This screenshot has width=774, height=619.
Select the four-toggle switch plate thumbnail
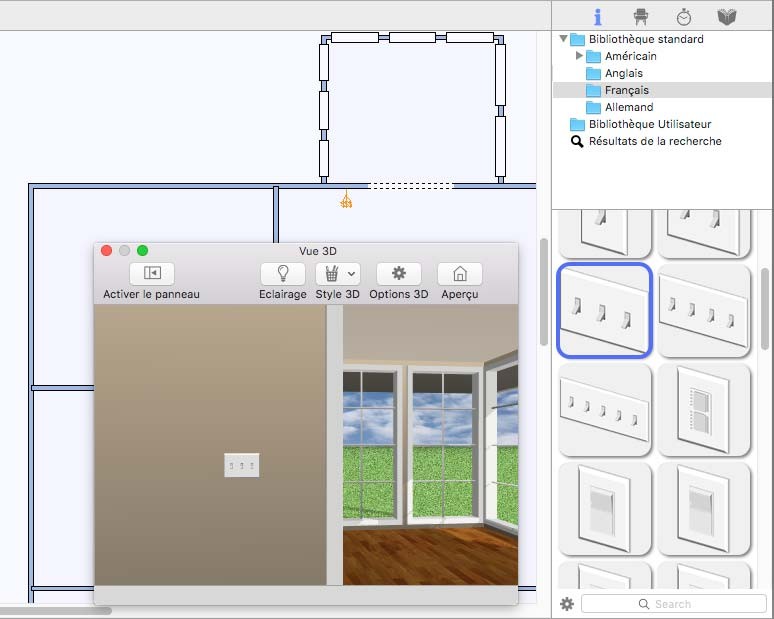click(x=703, y=310)
